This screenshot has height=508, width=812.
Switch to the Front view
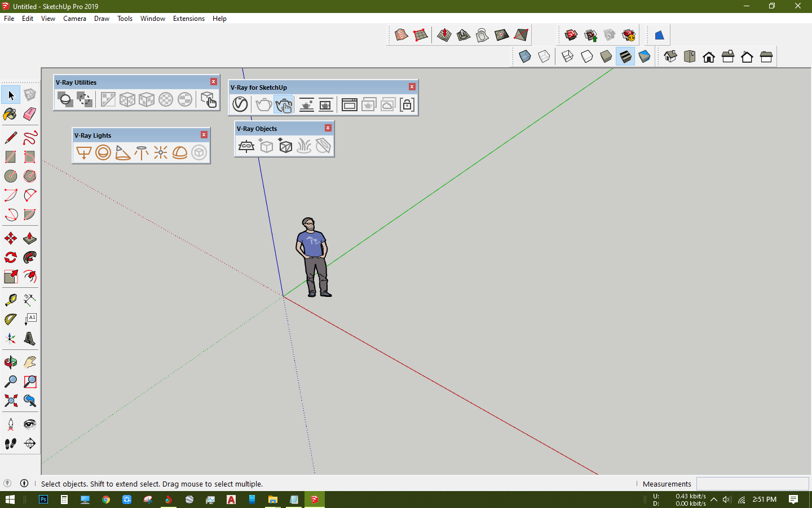click(x=709, y=56)
